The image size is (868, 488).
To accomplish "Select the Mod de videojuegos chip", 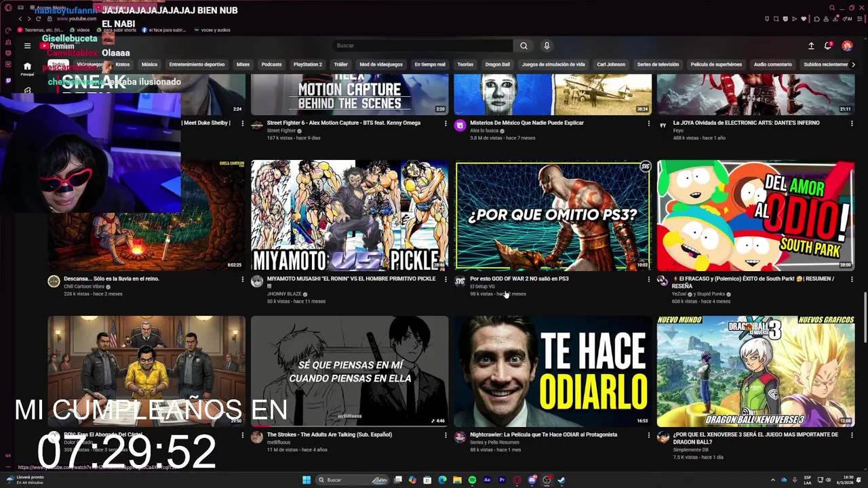I will (380, 64).
